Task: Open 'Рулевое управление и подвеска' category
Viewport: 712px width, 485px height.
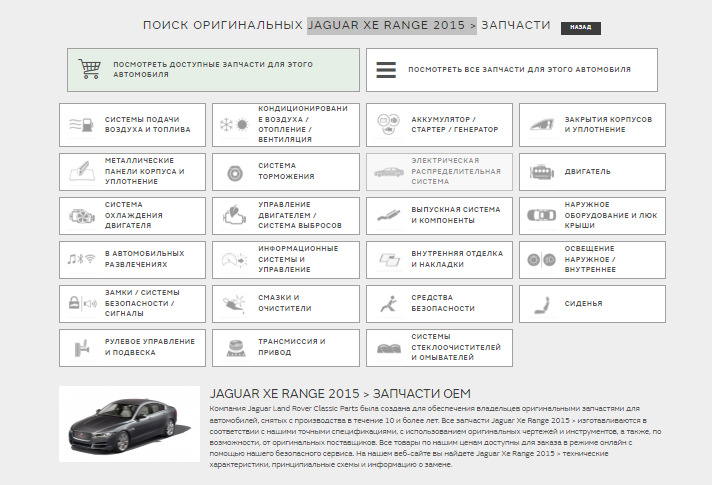Action: pos(132,348)
